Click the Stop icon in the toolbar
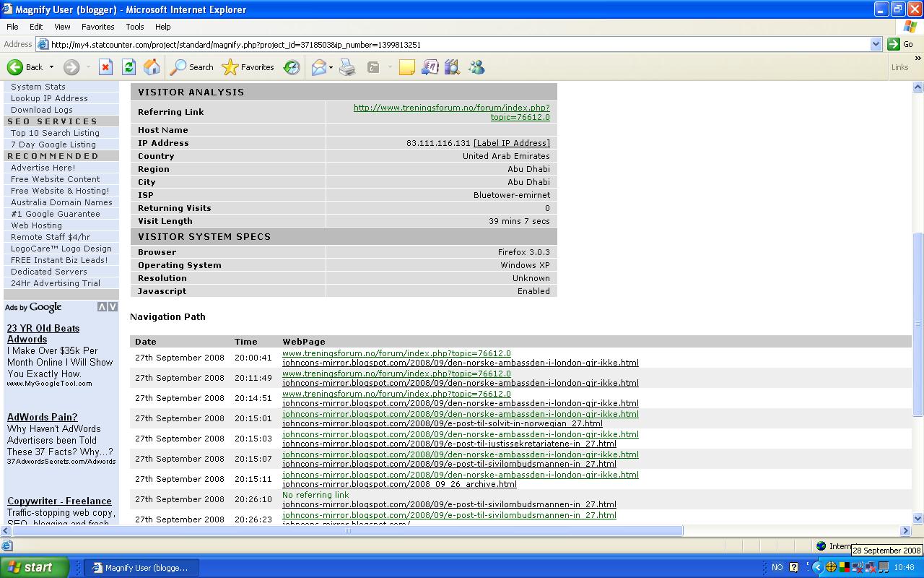This screenshot has width=924, height=578. click(105, 67)
